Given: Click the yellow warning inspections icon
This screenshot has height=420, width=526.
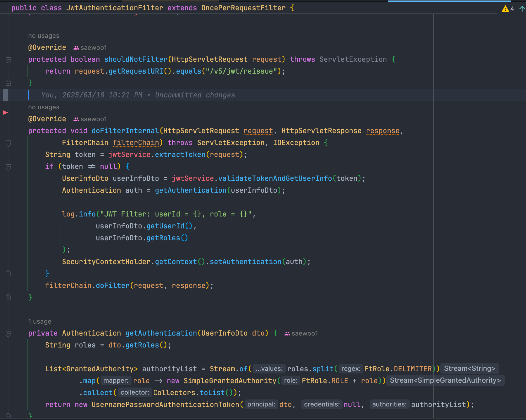Looking at the screenshot, I should 505,9.
